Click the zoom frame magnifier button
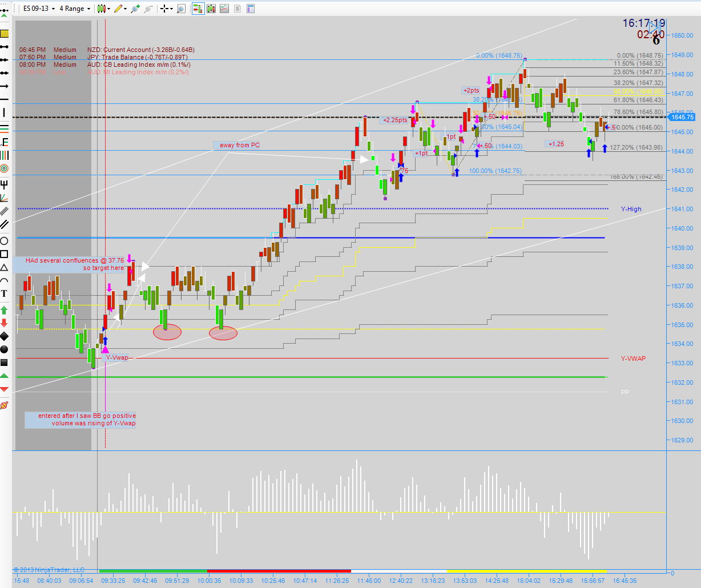The width and height of the screenshot is (701, 588). coord(181,9)
